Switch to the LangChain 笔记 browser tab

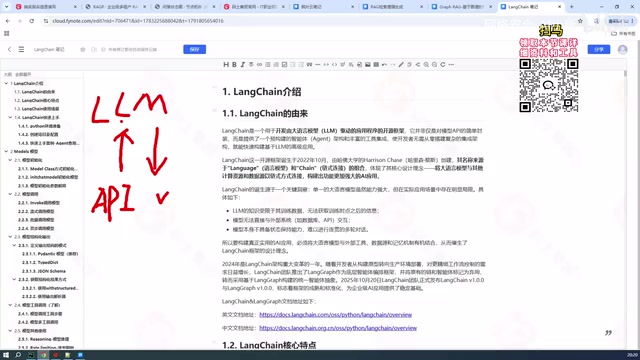tap(531, 7)
